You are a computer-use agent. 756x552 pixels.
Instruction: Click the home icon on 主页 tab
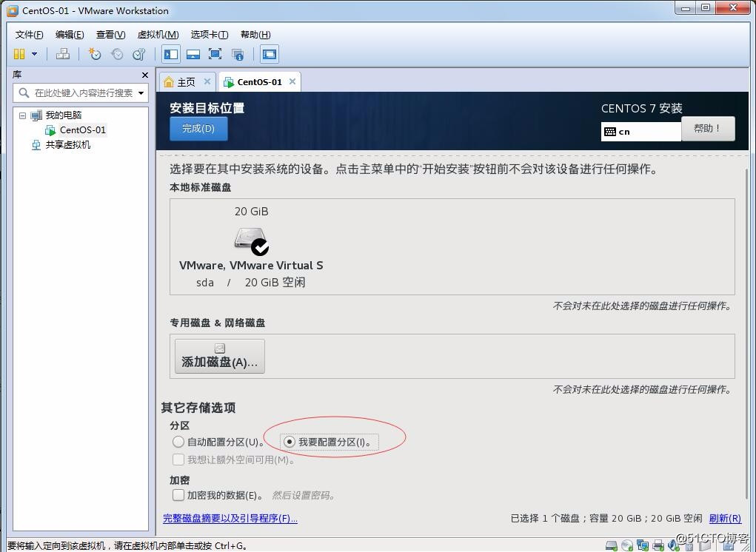point(169,82)
